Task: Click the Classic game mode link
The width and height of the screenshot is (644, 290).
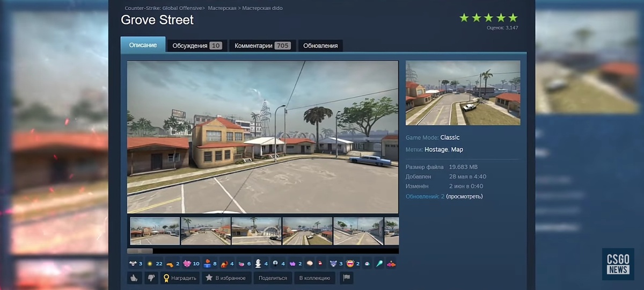Action: (x=450, y=137)
